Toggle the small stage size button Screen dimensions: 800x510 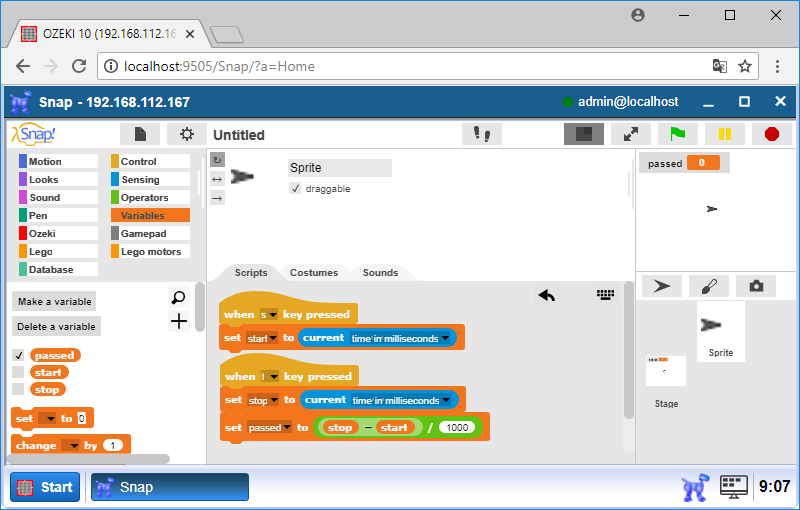pyautogui.click(x=584, y=134)
